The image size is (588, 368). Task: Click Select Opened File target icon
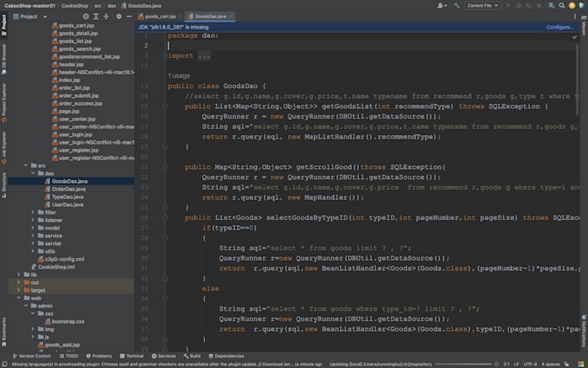(86, 16)
